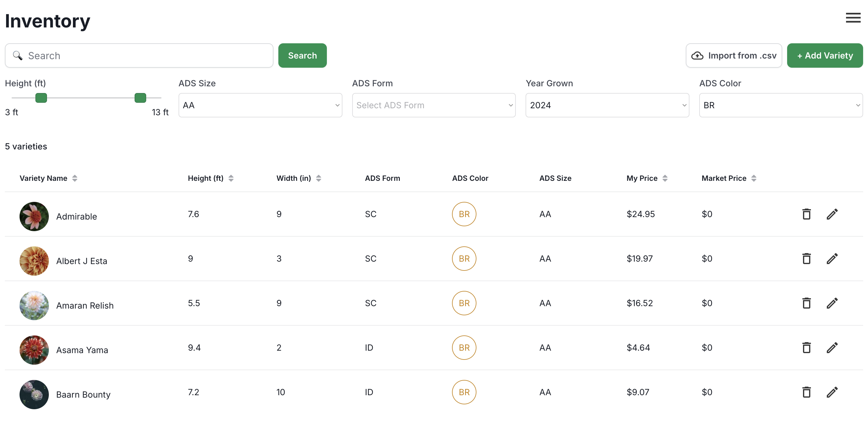Open the Year Grown dropdown
868x433 pixels.
click(x=607, y=105)
